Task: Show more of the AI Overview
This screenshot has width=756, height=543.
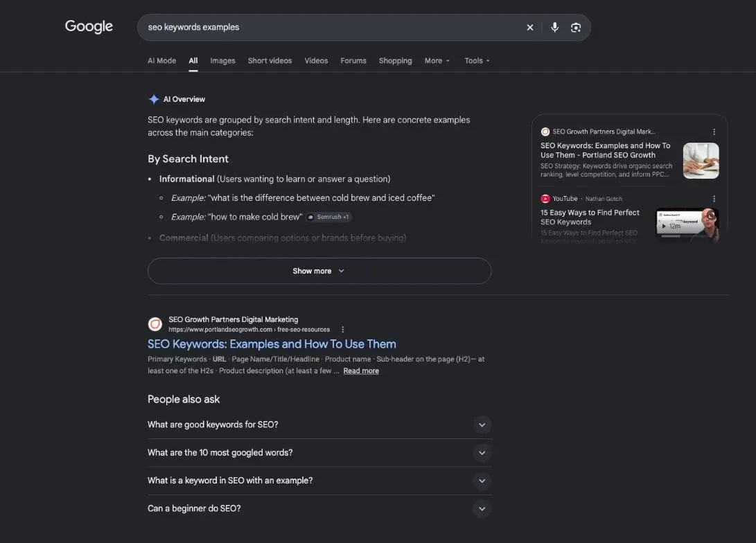Action: [x=319, y=271]
